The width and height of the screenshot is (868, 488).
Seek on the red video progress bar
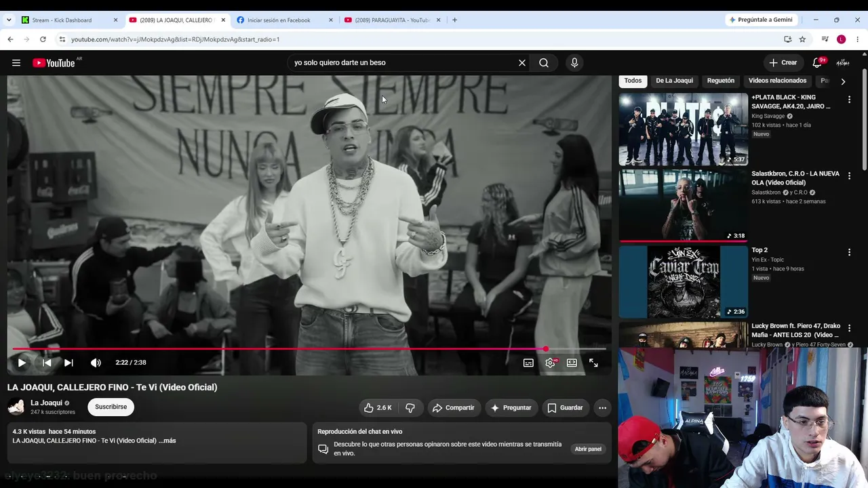[x=309, y=349]
